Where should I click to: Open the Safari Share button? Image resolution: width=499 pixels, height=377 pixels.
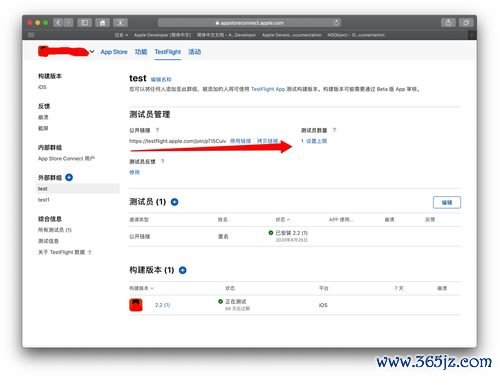tap(448, 23)
